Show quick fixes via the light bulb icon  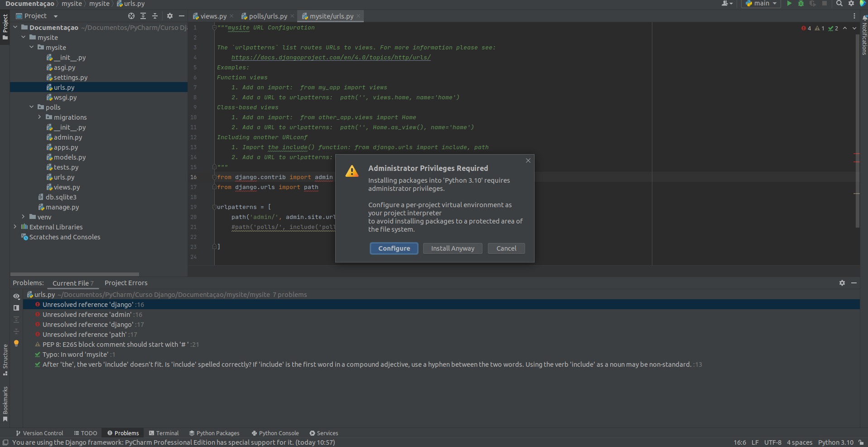[16, 343]
